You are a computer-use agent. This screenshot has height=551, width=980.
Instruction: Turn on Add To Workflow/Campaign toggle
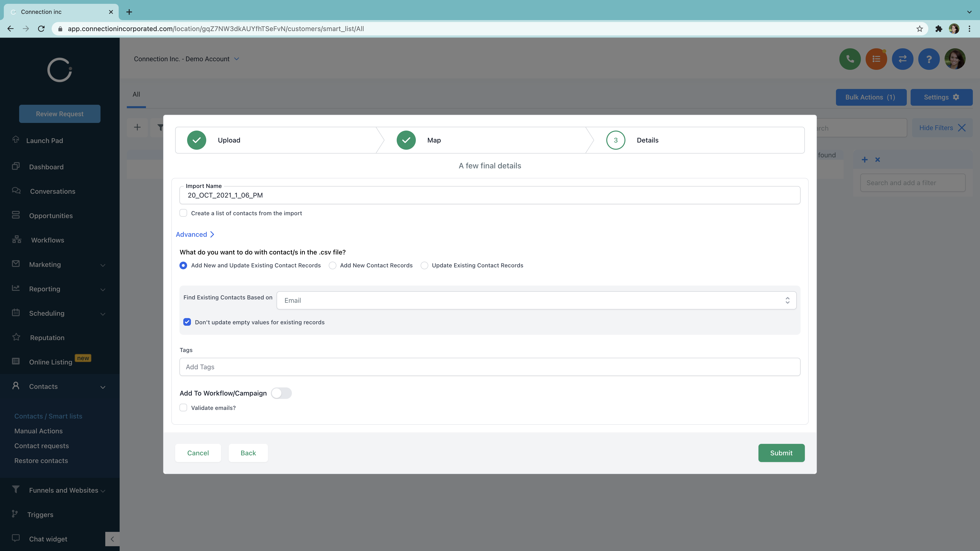pyautogui.click(x=281, y=393)
